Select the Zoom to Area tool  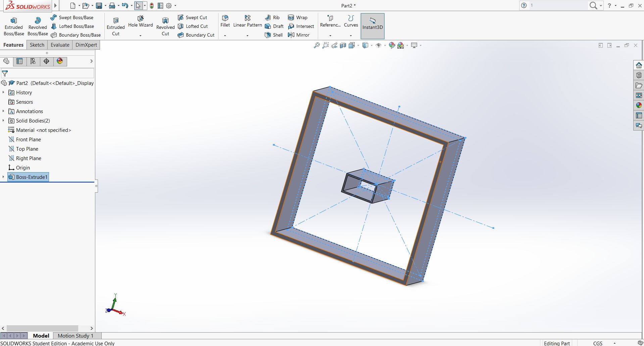[325, 45]
